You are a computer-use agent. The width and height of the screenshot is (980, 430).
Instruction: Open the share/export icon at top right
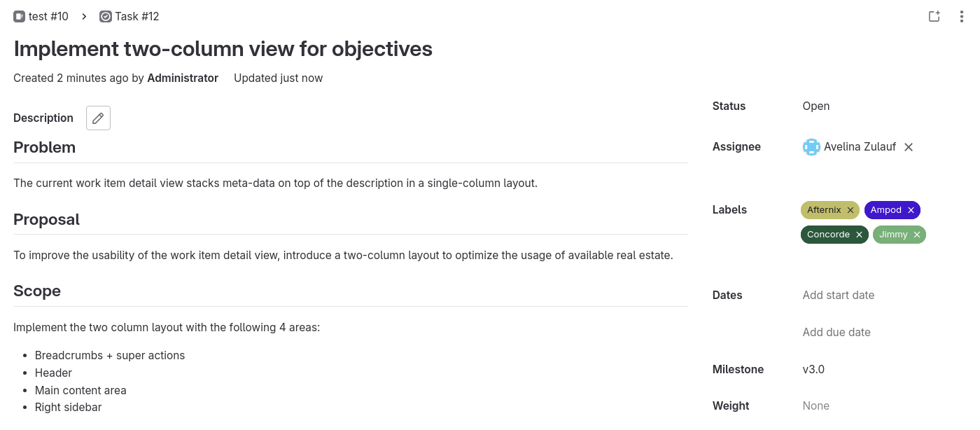934,16
